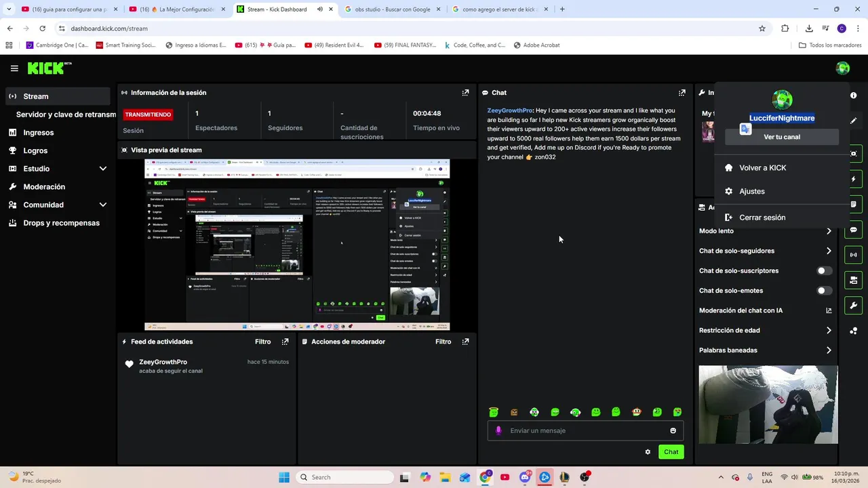This screenshot has height=488, width=868.
Task: Click the KICK beta logo
Action: [50, 68]
